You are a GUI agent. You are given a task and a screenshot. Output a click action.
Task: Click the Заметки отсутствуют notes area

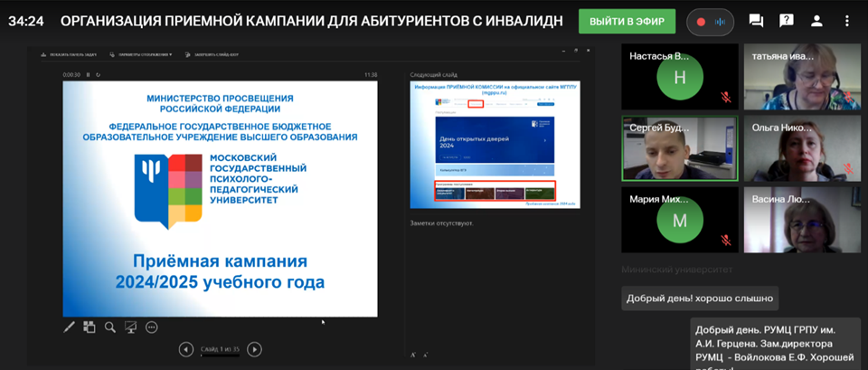pos(441,223)
